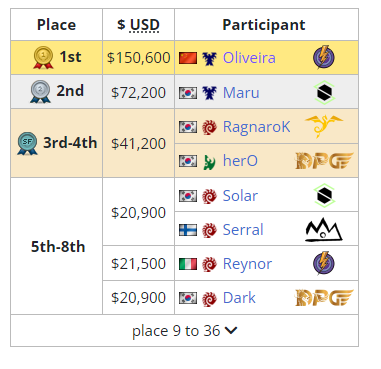
Task: Click the China flag icon beside Oliveira
Action: [188, 58]
